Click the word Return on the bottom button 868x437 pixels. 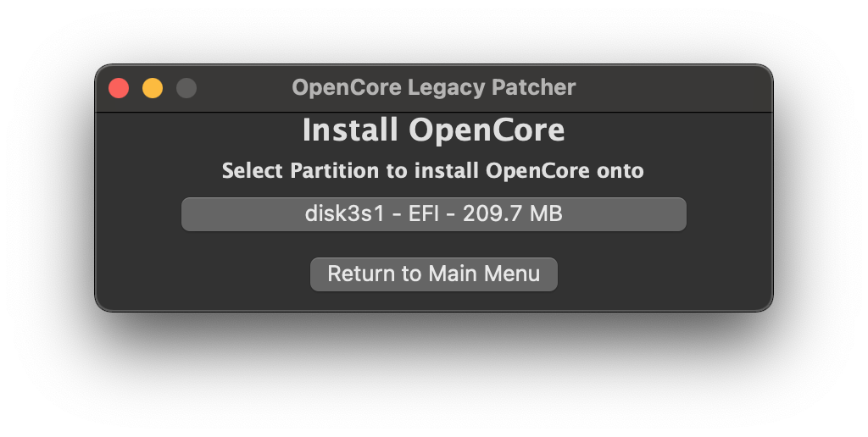[362, 274]
